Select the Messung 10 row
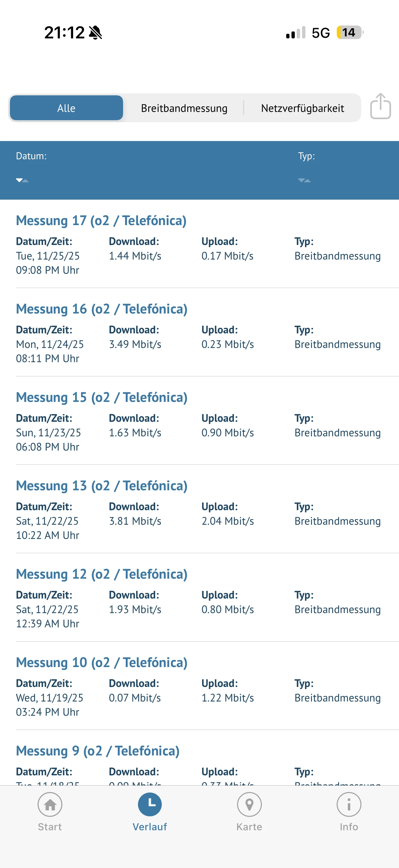This screenshot has height=868, width=399. [x=102, y=663]
